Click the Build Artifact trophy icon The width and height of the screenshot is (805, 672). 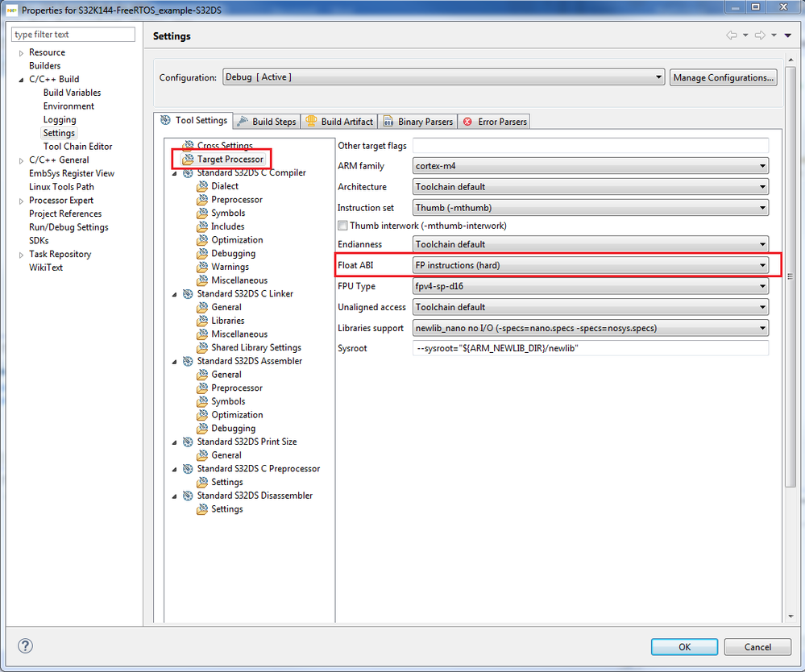point(311,121)
